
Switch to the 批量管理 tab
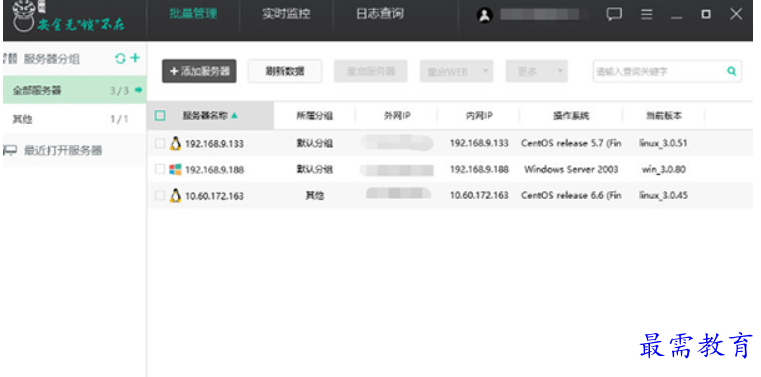click(193, 14)
